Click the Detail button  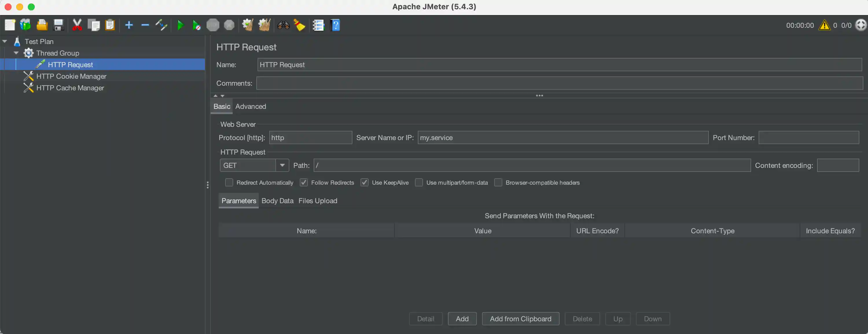click(x=425, y=318)
